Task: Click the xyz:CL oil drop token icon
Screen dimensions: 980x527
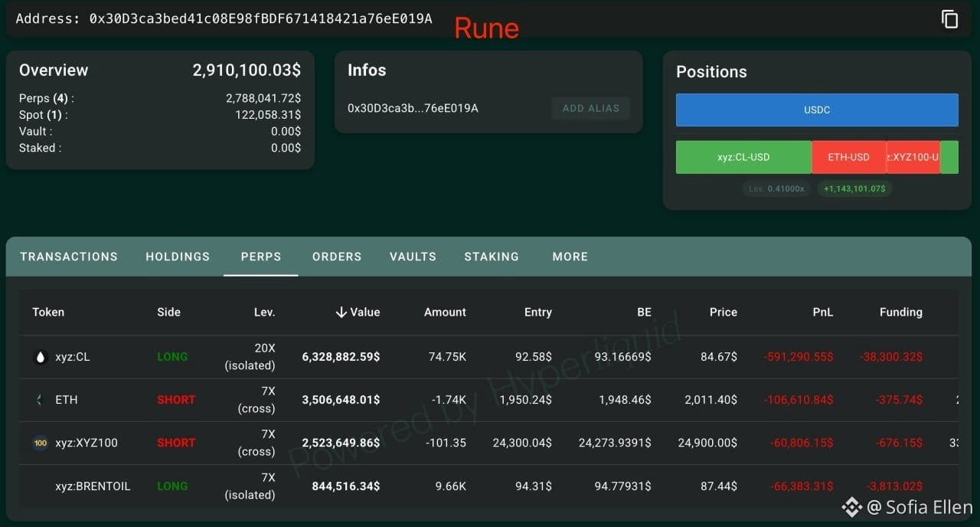Action: click(x=40, y=357)
